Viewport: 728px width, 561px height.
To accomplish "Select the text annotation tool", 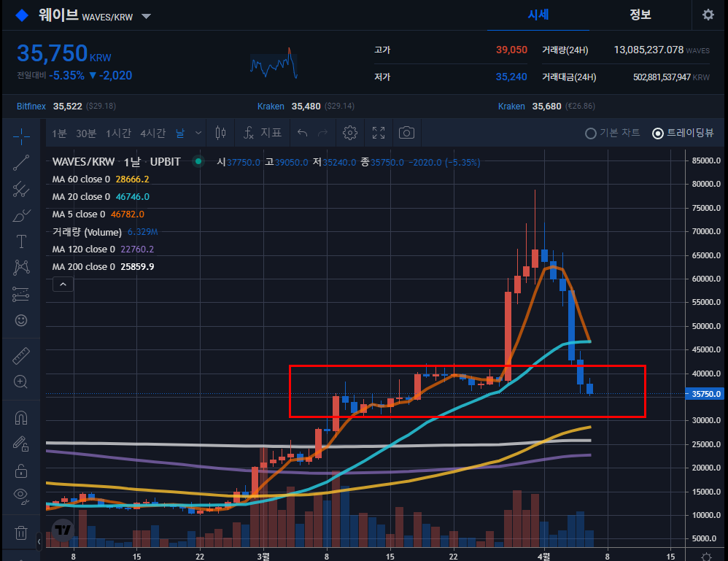I will 21,241.
